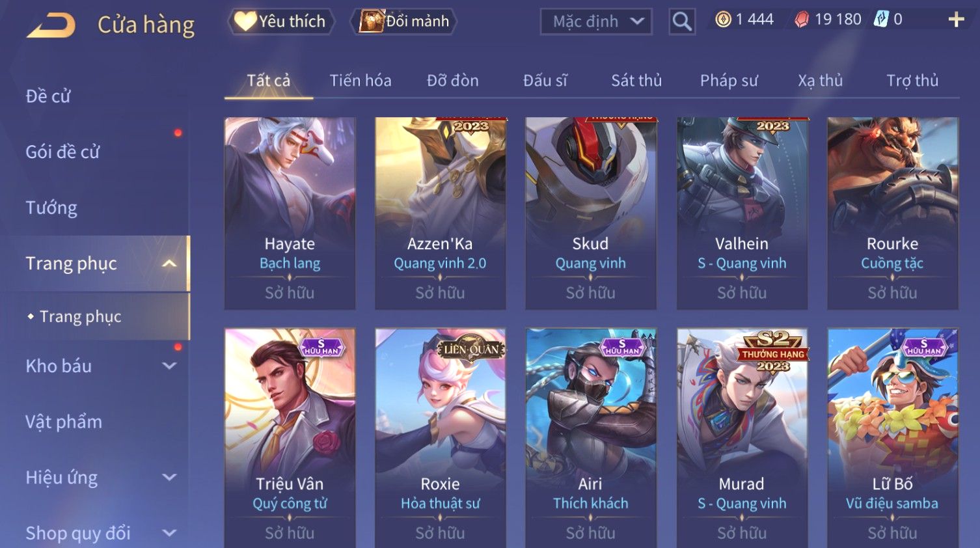
Task: Switch to the Sát thủ tab
Action: tap(636, 81)
